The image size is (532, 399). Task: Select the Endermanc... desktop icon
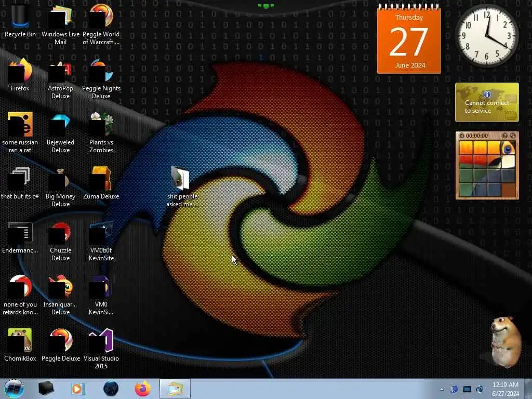[20, 237]
